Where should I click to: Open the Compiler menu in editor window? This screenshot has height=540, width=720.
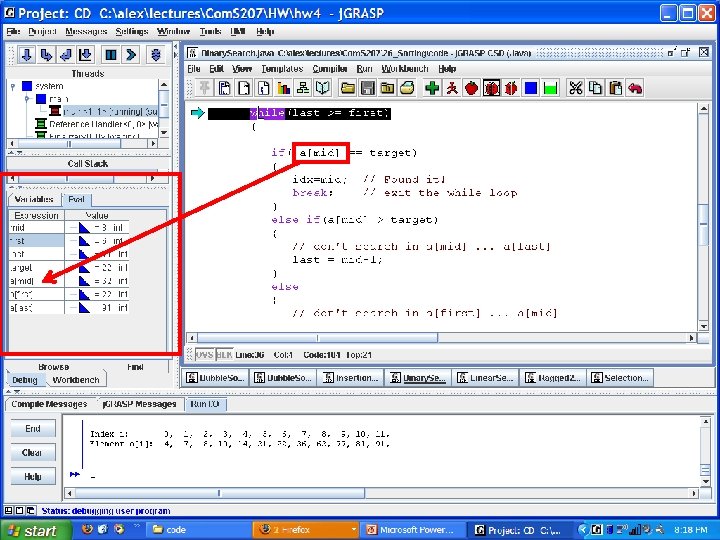point(330,68)
